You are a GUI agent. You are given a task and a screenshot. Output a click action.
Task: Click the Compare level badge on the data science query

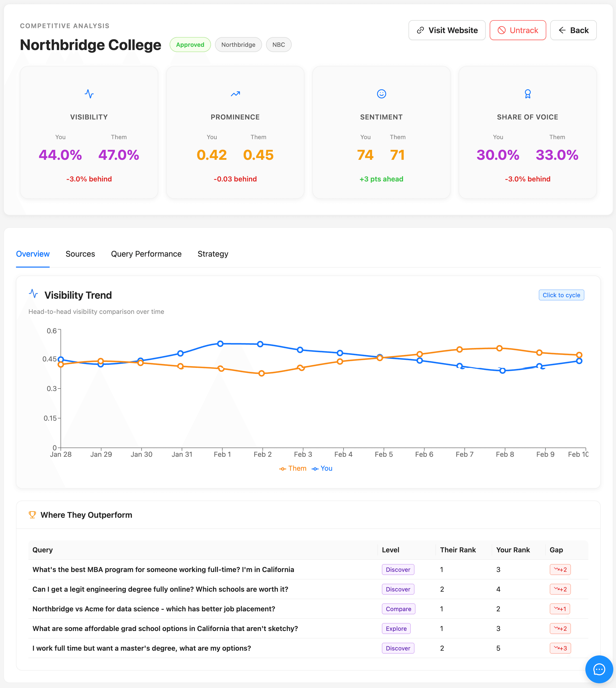[398, 609]
